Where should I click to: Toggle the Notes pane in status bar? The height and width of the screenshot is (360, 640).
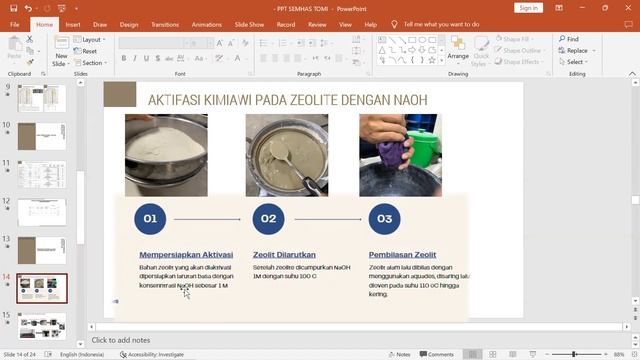pos(399,354)
